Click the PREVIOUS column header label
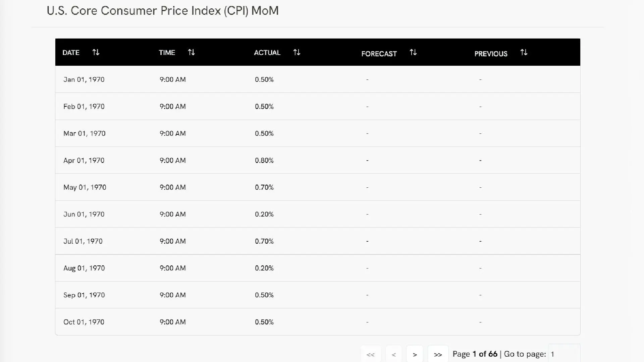This screenshot has width=644, height=362. point(491,54)
